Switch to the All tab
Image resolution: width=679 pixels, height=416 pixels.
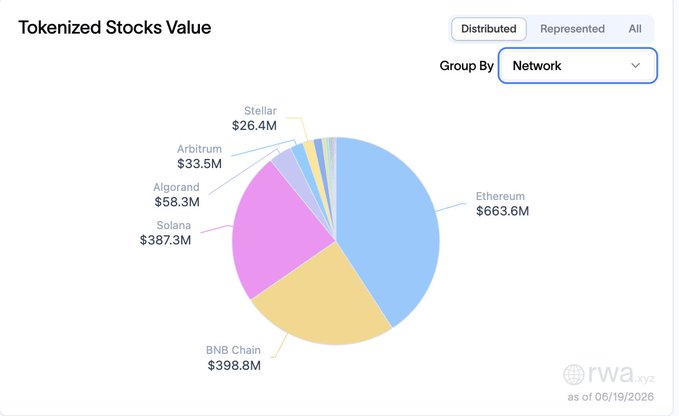(635, 29)
